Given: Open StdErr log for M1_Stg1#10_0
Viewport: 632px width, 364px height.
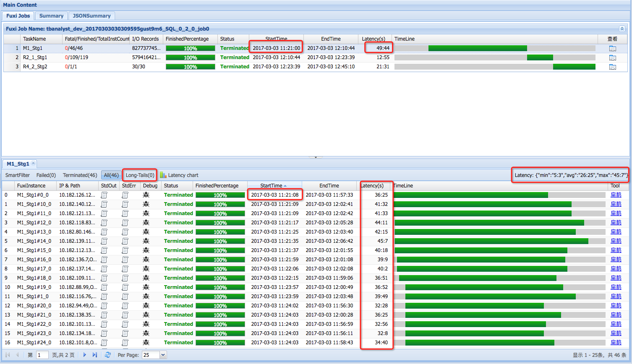Looking at the screenshot, I should (x=125, y=204).
